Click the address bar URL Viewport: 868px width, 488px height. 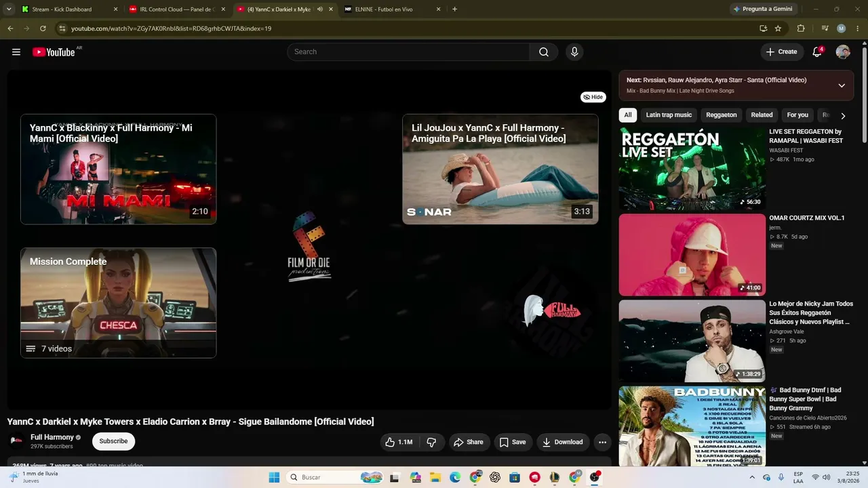[172, 28]
